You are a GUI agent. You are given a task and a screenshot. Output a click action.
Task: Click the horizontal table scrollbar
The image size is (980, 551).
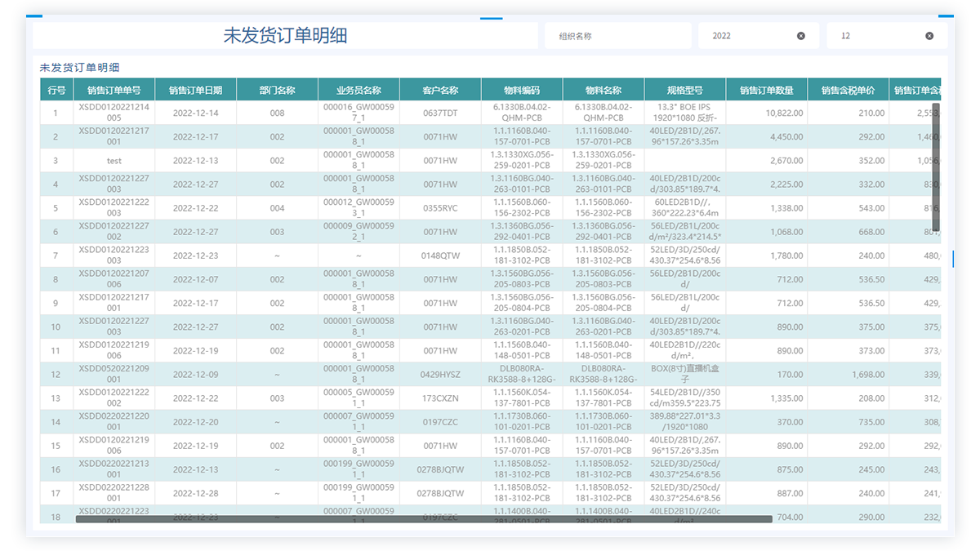[x=423, y=518]
